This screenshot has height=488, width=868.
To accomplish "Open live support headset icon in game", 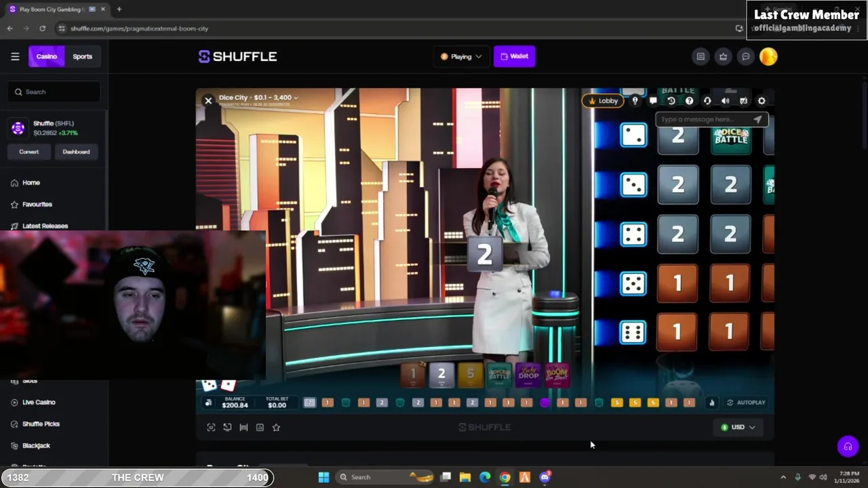I will tap(707, 100).
